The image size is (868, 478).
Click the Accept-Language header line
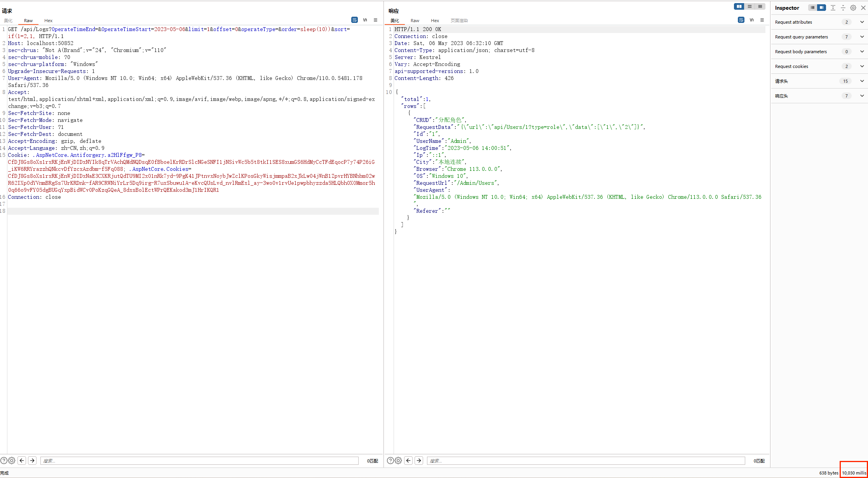coord(56,148)
